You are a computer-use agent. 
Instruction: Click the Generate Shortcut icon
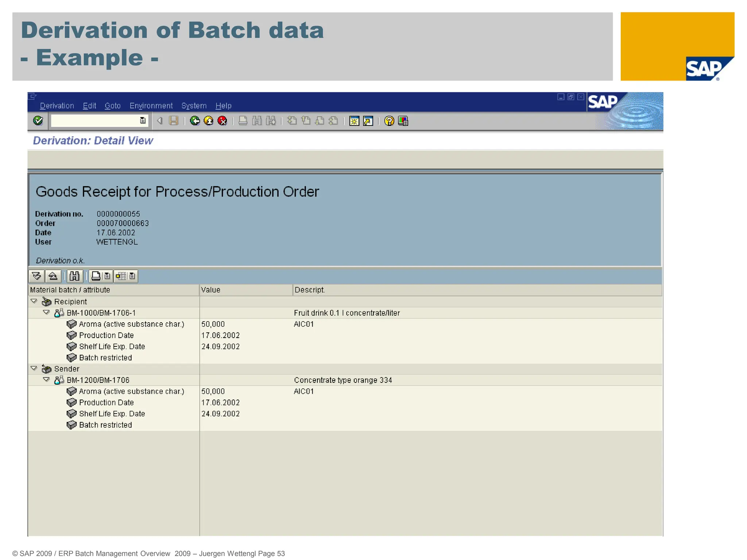coord(368,121)
